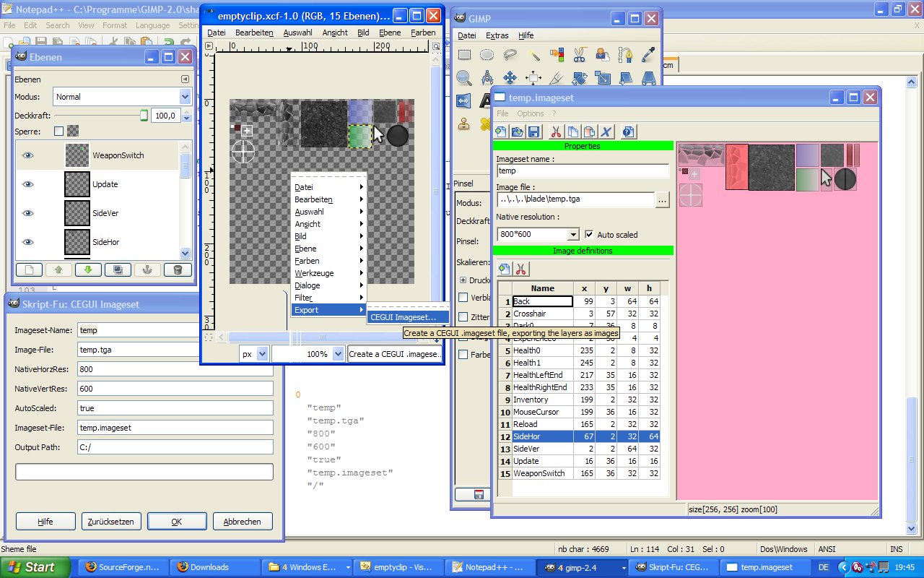Click the lower layer green down arrow
Screen dimensions: 924x578
pos(87,269)
